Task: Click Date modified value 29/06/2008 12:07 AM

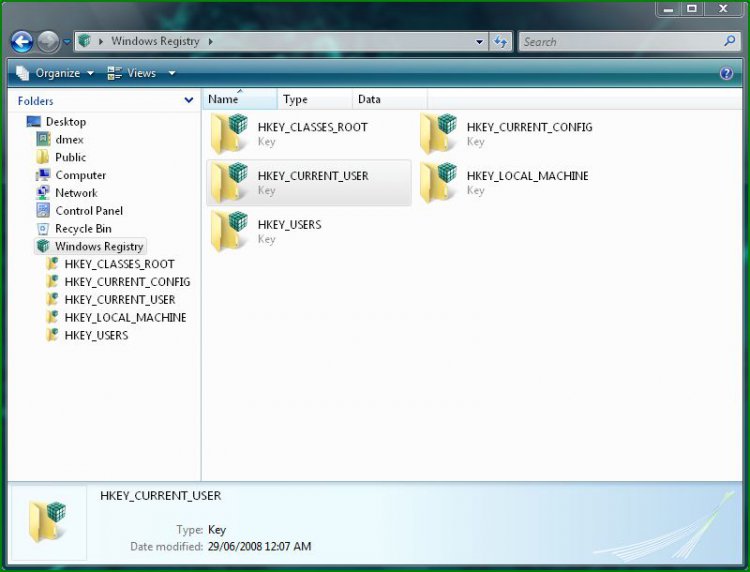Action: coord(259,546)
